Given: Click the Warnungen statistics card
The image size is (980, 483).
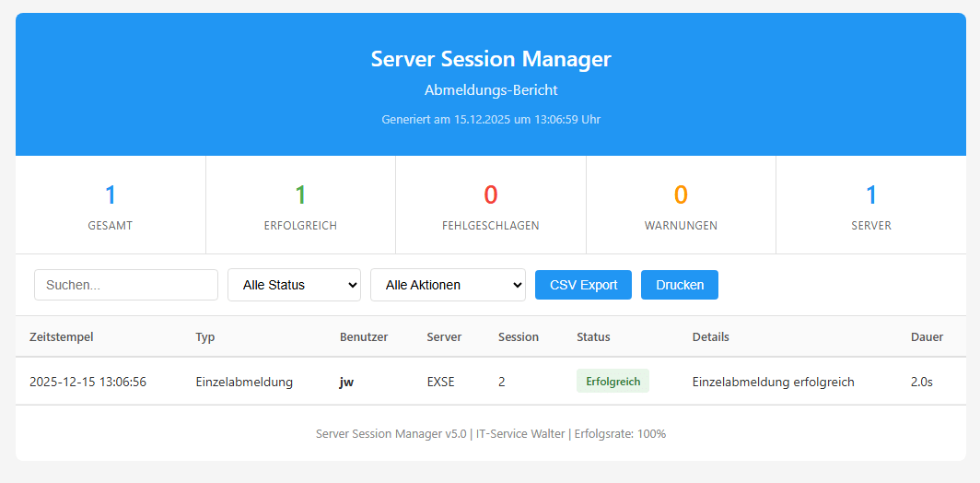Looking at the screenshot, I should [x=681, y=206].
